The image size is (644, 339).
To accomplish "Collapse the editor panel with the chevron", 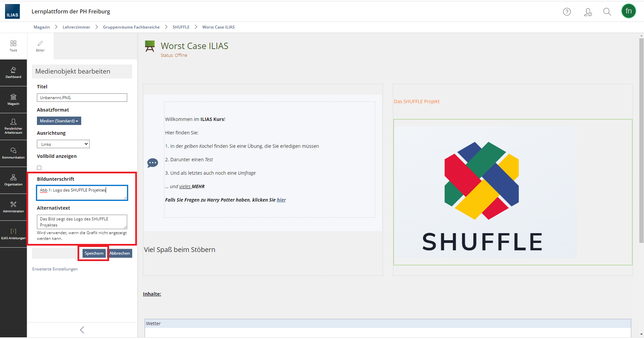I will click(x=82, y=330).
